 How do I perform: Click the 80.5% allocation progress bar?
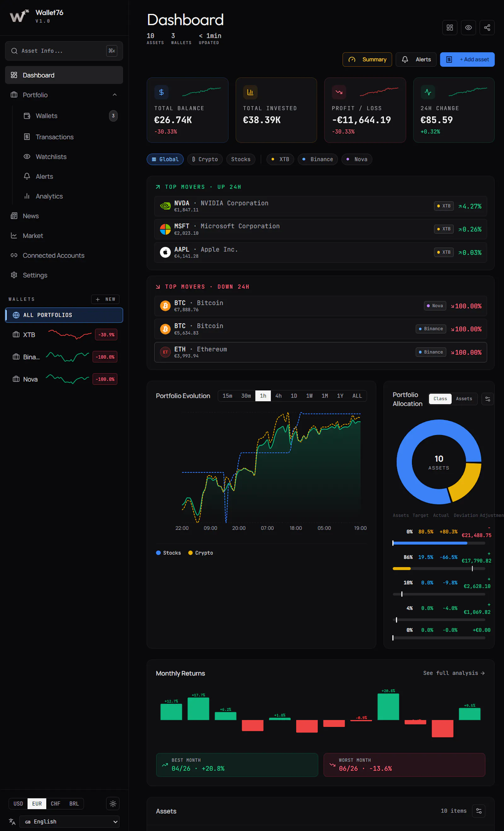tap(439, 543)
